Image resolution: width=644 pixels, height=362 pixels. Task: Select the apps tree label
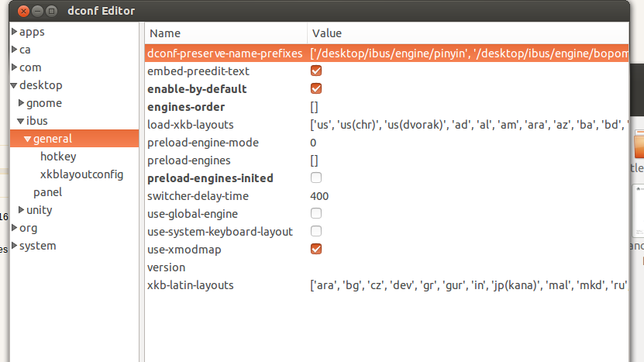pyautogui.click(x=32, y=32)
